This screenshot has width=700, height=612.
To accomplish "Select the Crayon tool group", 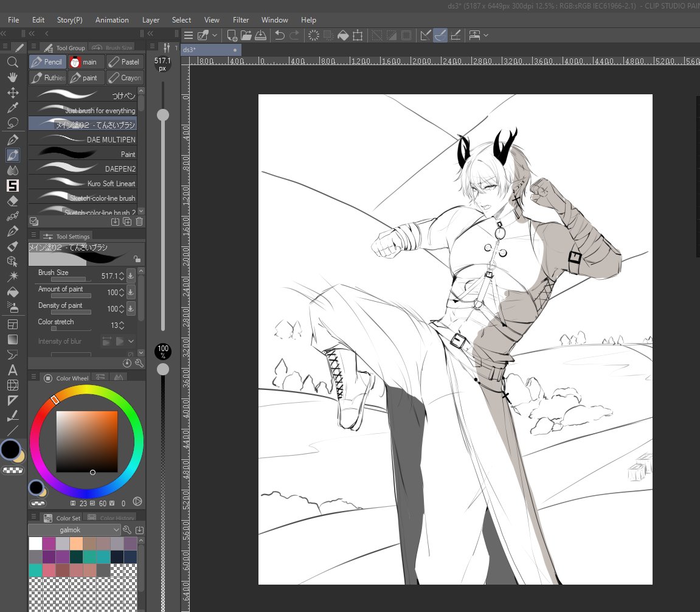I will (x=125, y=78).
